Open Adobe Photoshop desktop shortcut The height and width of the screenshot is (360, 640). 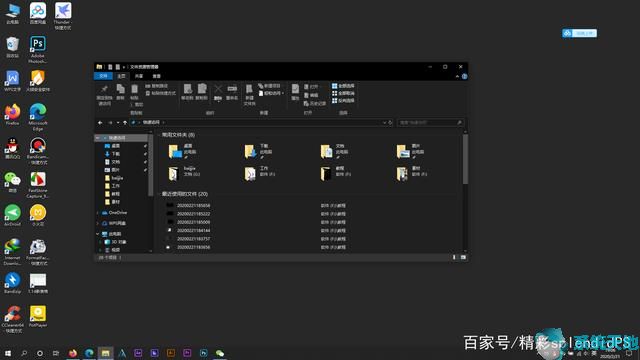38,49
